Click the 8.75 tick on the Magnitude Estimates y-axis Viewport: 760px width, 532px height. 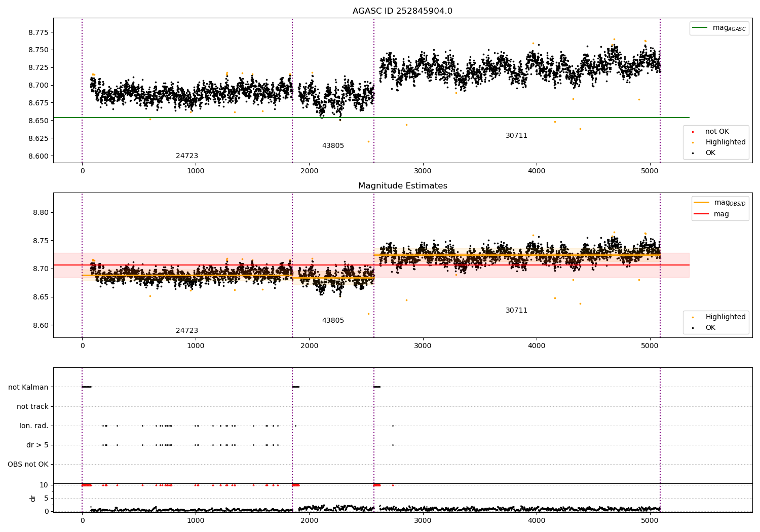(x=41, y=241)
